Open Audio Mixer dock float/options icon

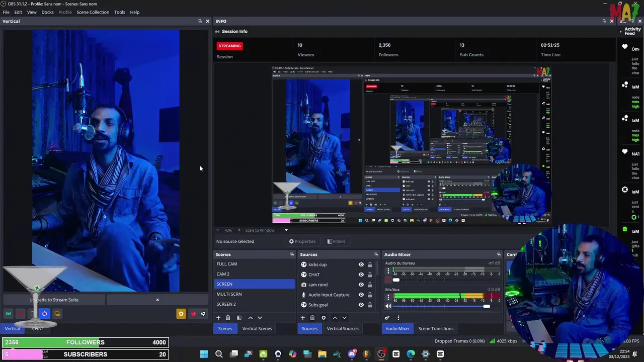tap(499, 254)
